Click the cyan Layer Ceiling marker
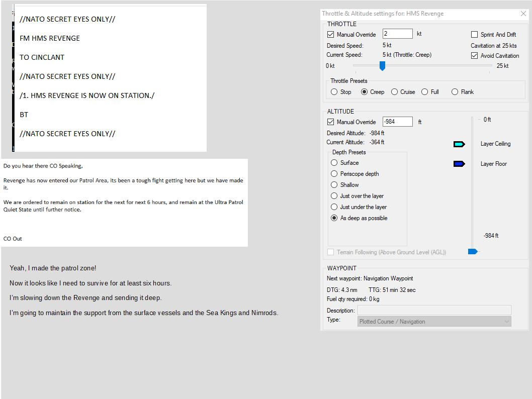 point(459,144)
